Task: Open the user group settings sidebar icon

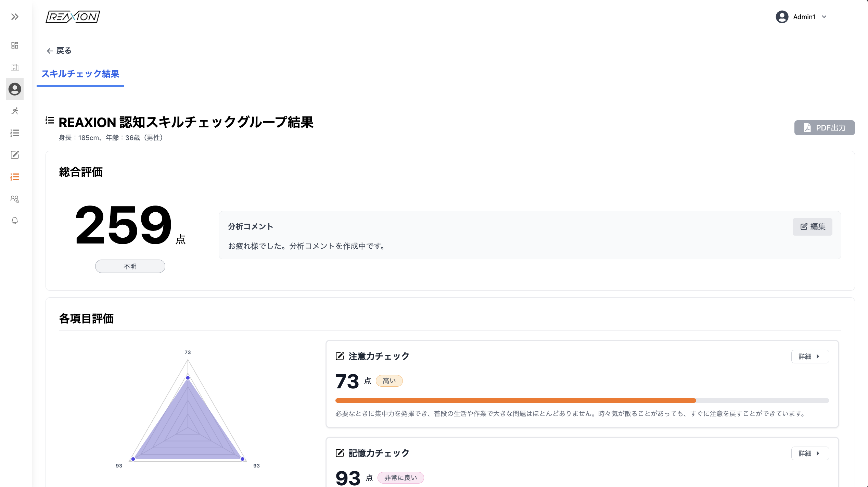Action: [x=14, y=199]
